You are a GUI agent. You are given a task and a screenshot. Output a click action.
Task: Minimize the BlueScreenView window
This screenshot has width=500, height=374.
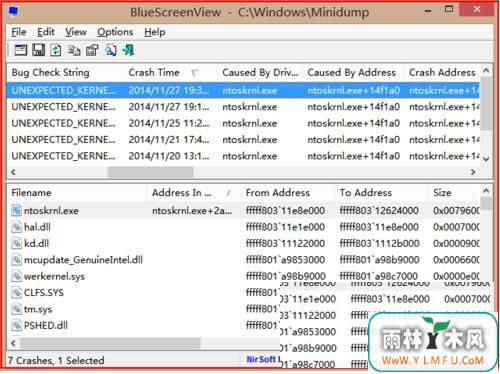[428, 11]
